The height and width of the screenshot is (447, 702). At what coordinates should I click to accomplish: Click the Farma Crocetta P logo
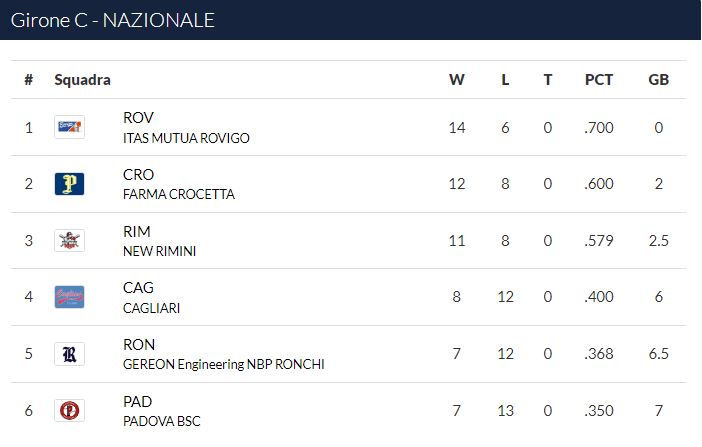tap(69, 184)
